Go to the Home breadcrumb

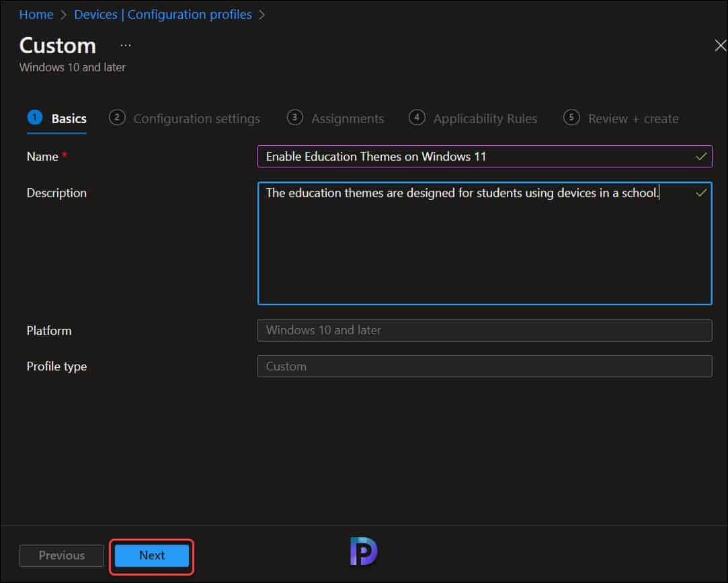coord(36,14)
